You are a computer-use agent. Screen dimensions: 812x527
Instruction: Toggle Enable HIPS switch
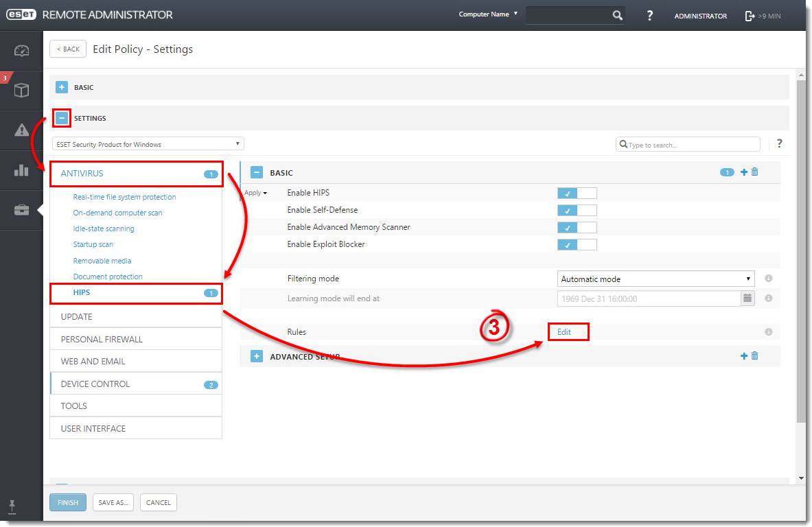(x=577, y=193)
